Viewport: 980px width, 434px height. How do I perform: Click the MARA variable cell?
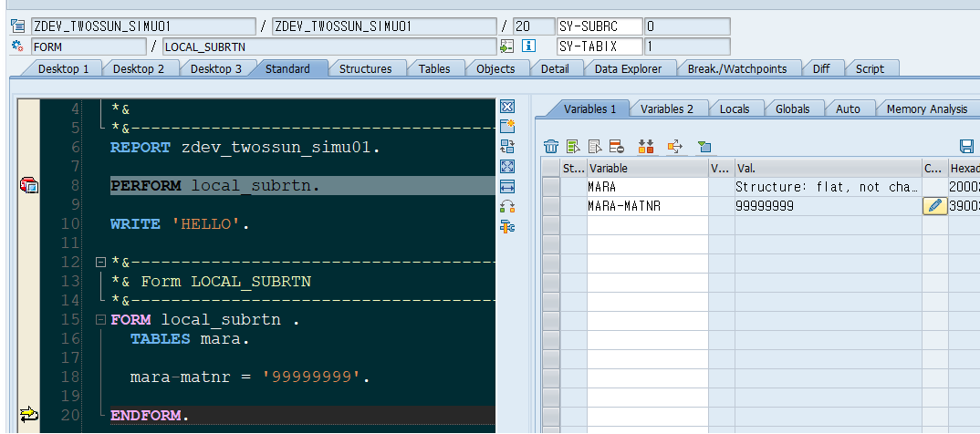coord(648,187)
